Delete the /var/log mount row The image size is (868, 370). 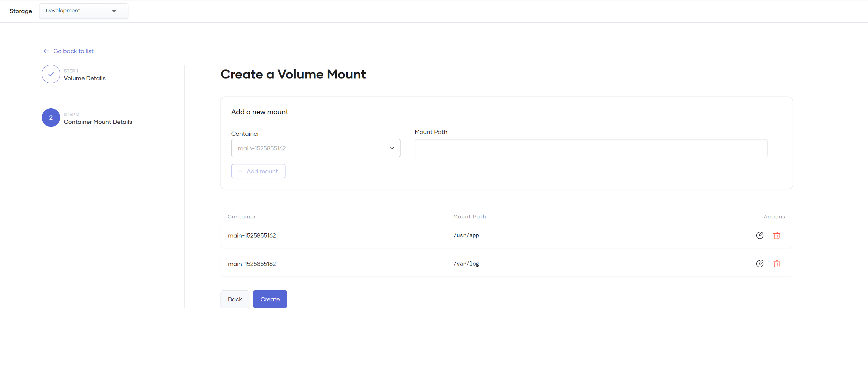coord(777,264)
